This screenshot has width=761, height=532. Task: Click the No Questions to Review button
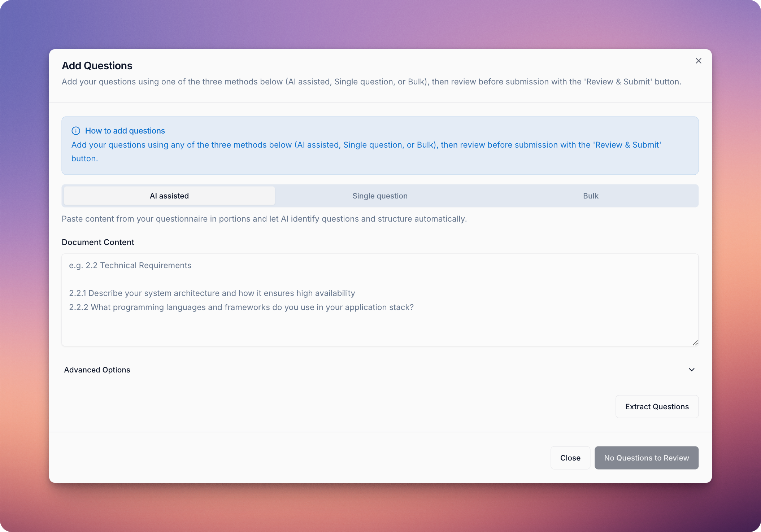pyautogui.click(x=646, y=458)
